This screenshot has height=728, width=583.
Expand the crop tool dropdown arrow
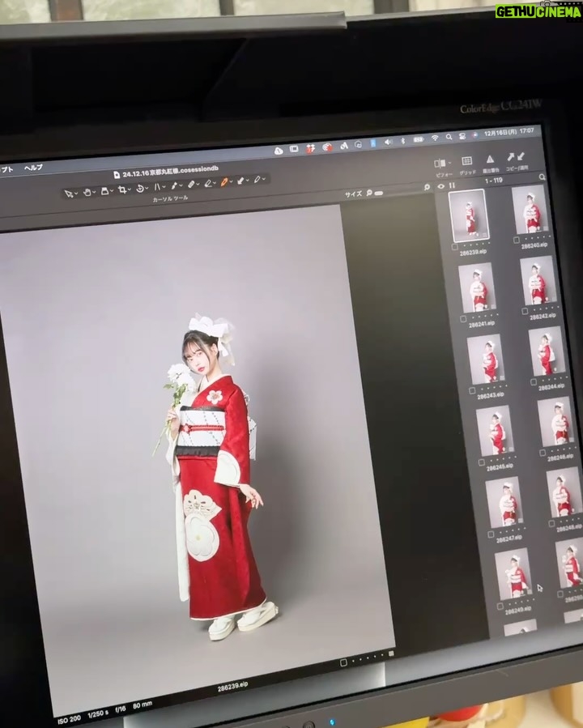(x=129, y=189)
